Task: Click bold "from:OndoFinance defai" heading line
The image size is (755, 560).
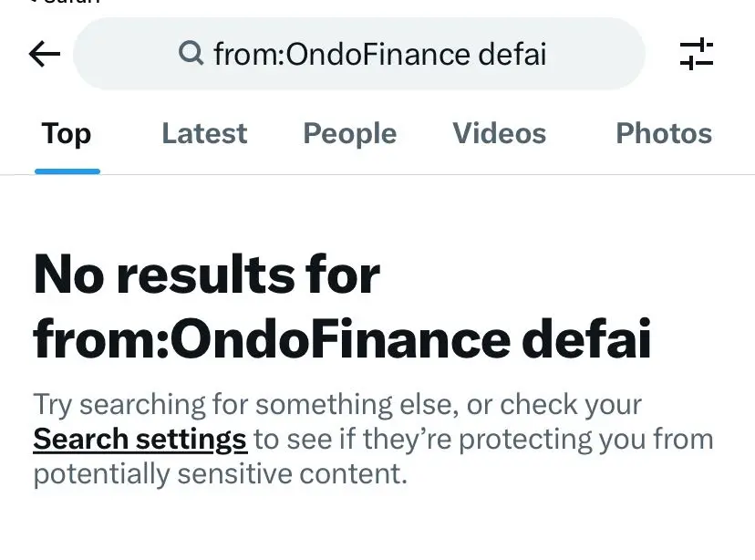Action: [342, 339]
